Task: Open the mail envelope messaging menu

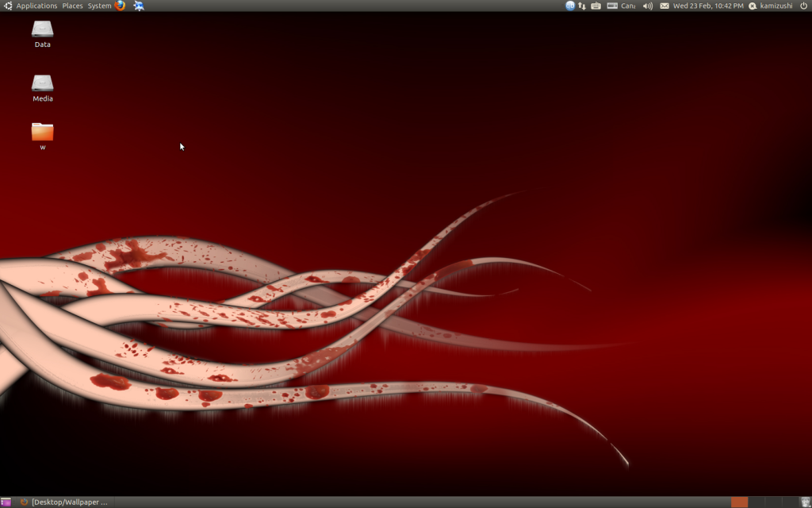Action: coord(665,6)
